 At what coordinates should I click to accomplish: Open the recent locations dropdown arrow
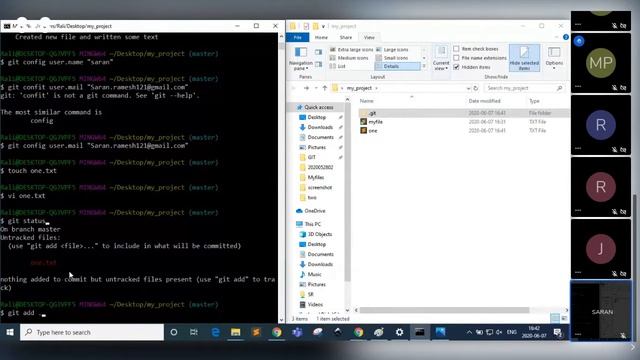[316, 88]
